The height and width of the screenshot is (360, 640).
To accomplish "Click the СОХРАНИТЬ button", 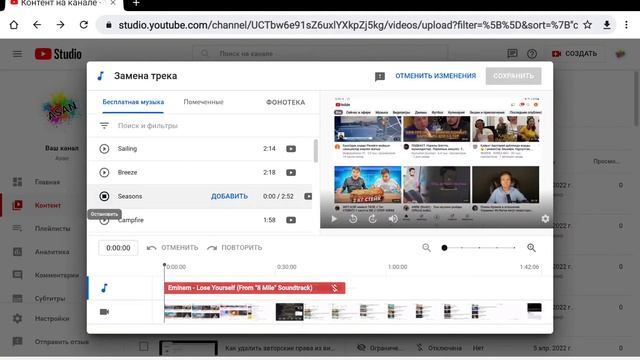I will point(513,76).
